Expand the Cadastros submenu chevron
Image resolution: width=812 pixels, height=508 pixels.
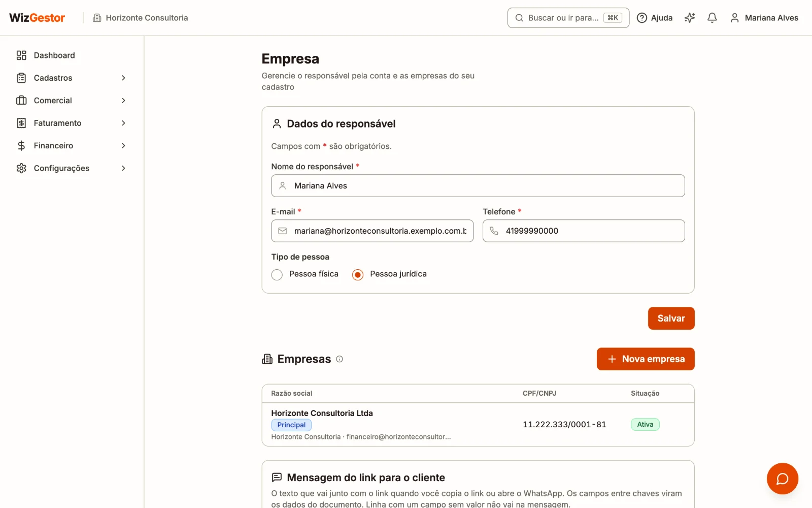tap(123, 78)
